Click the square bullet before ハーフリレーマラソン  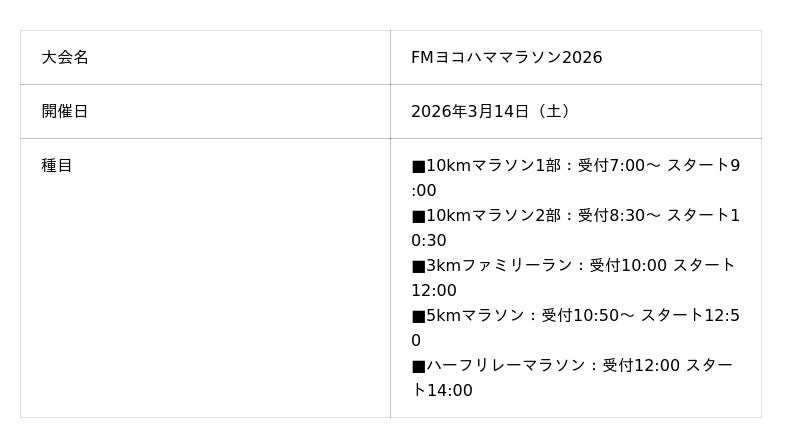point(418,366)
